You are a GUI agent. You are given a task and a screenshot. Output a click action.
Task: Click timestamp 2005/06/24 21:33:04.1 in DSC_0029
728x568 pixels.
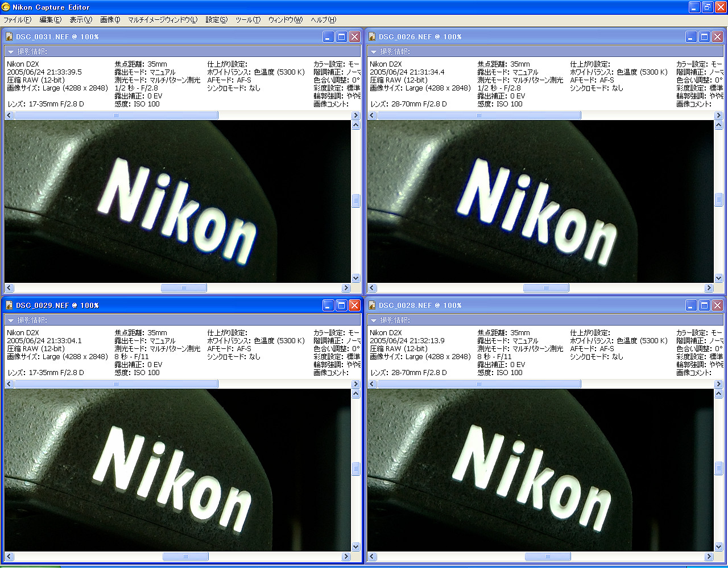click(44, 341)
